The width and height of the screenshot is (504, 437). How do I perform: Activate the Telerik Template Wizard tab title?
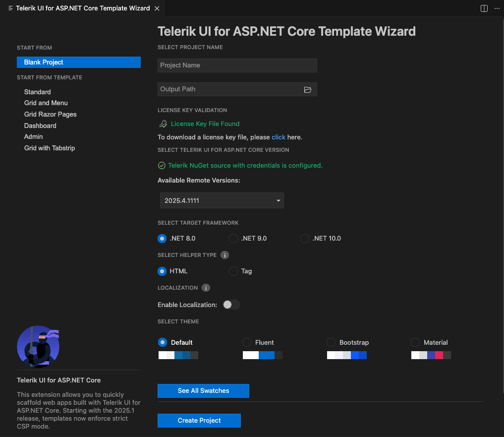pos(83,8)
